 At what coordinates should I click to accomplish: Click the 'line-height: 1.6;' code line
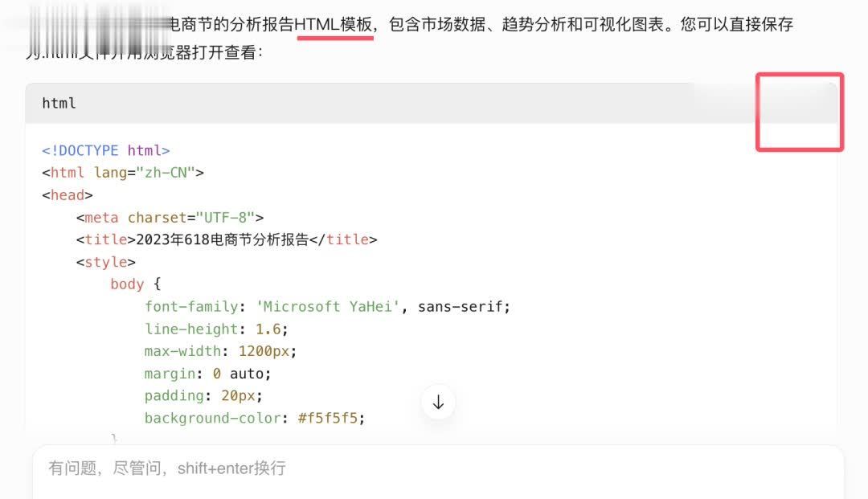click(x=216, y=329)
